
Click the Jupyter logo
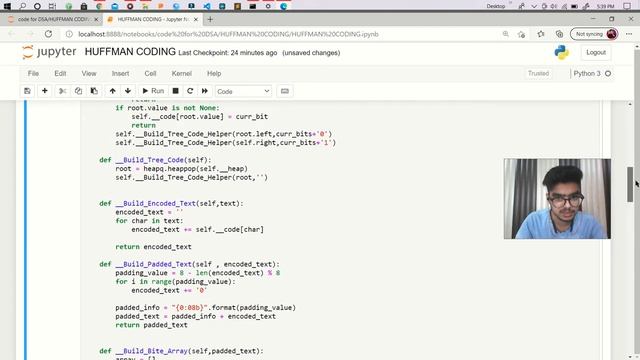pyautogui.click(x=49, y=52)
